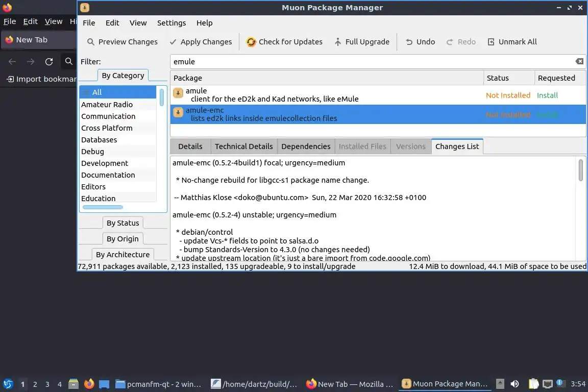This screenshot has width=588, height=392.
Task: Start a Full Upgrade
Action: pos(362,42)
